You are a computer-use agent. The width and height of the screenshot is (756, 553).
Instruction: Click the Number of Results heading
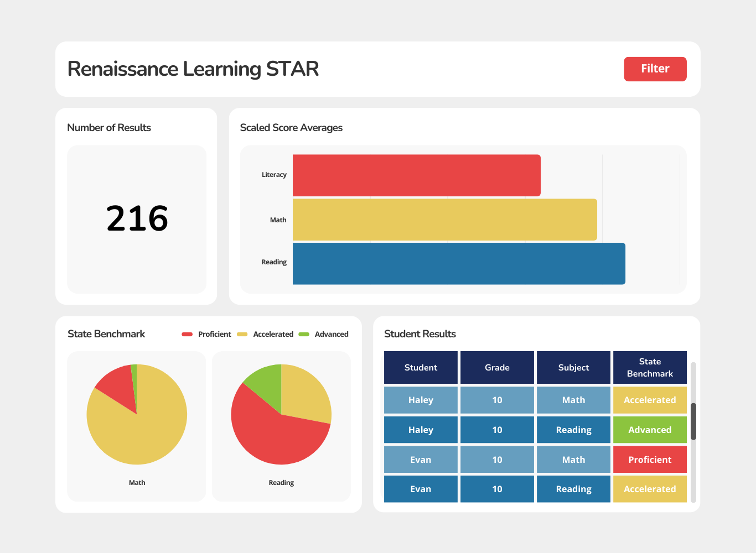109,128
